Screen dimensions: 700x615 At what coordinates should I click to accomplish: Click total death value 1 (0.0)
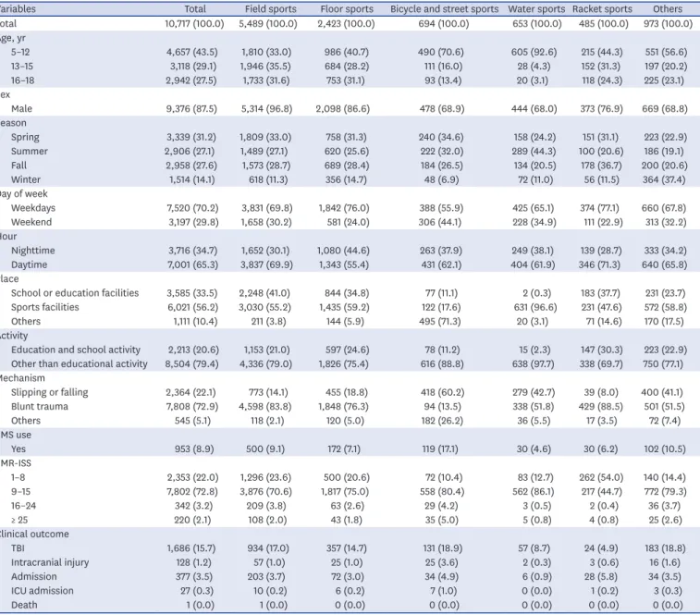tap(200, 605)
